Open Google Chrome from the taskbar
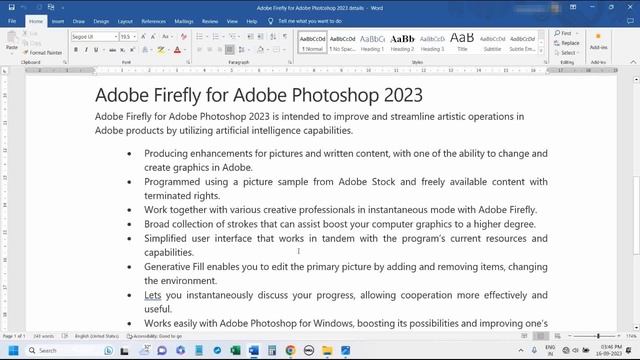The height and width of the screenshot is (360, 640). click(290, 350)
